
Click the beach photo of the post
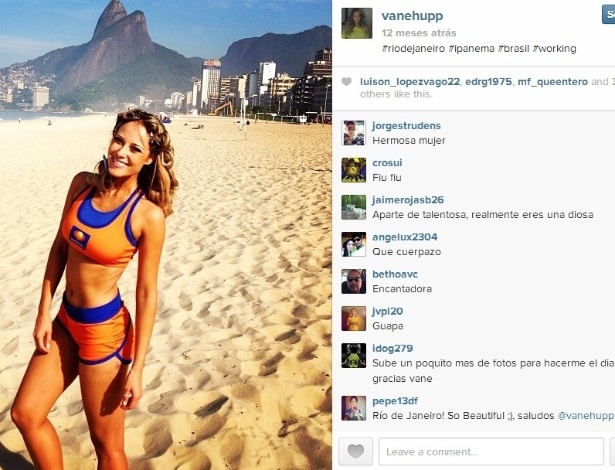(x=166, y=235)
